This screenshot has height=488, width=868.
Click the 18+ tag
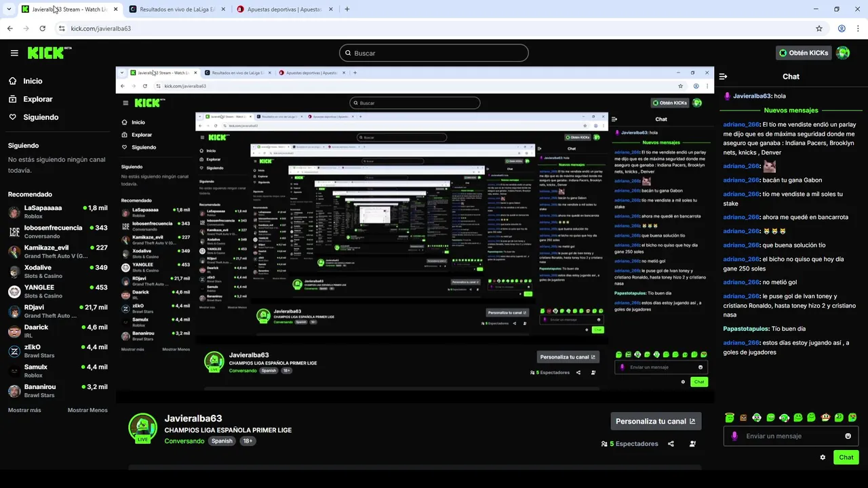pyautogui.click(x=248, y=441)
